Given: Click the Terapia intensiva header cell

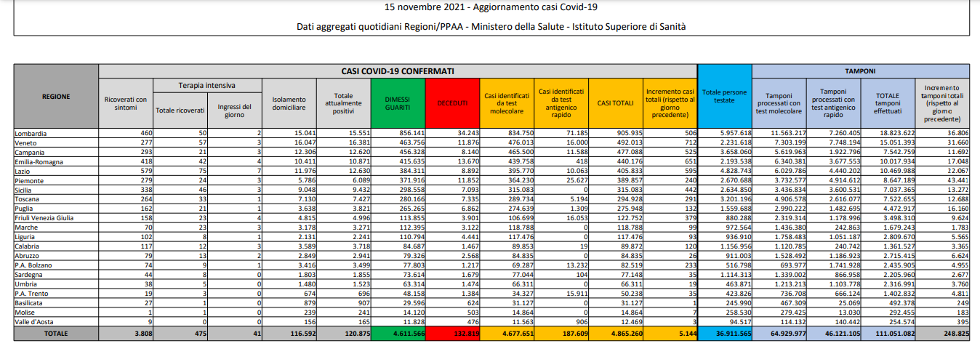Looking at the screenshot, I should [207, 85].
